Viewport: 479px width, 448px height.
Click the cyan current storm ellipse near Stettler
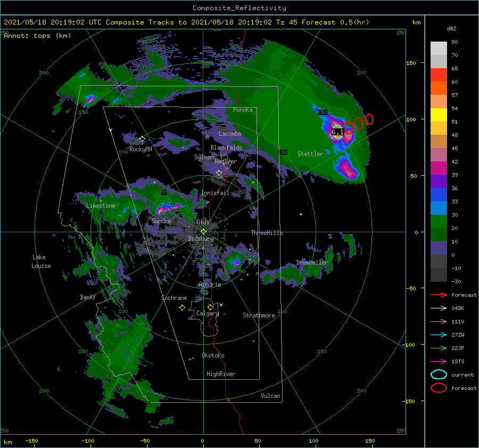click(337, 132)
